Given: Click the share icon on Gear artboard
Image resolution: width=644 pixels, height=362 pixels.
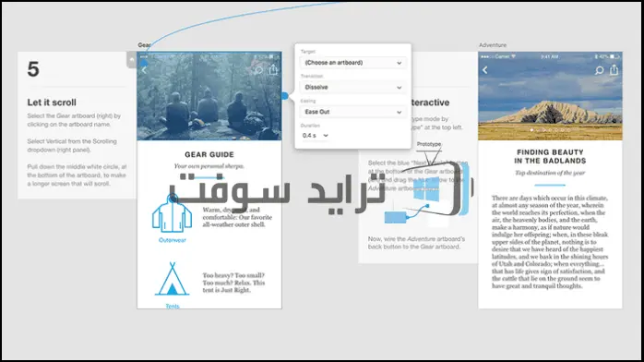Looking at the screenshot, I should tap(273, 69).
